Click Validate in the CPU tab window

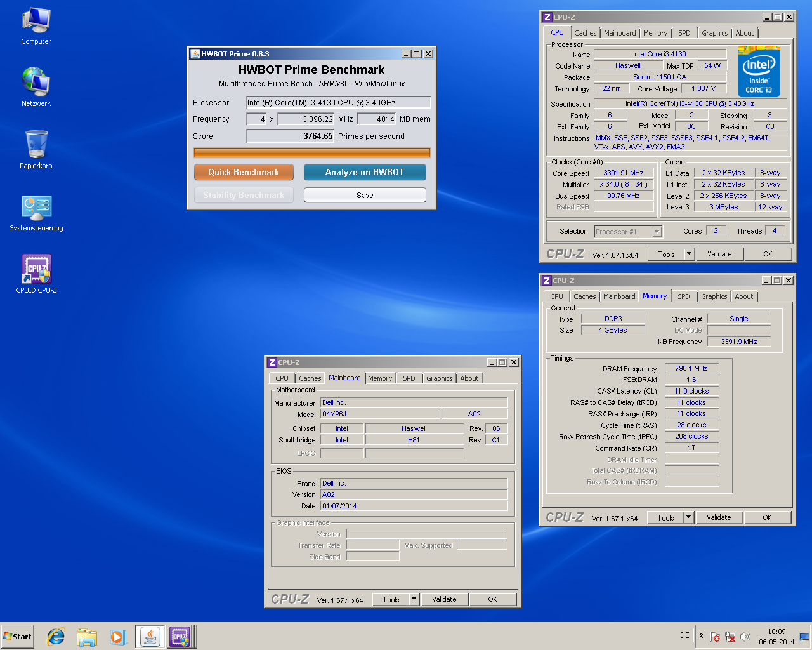[719, 254]
